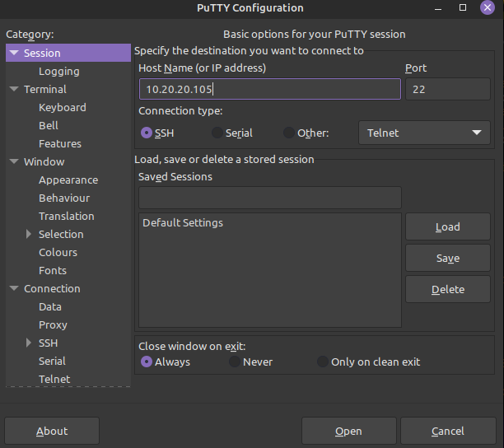Open the Behaviour settings category
Viewport: 504px width, 448px height.
point(64,198)
